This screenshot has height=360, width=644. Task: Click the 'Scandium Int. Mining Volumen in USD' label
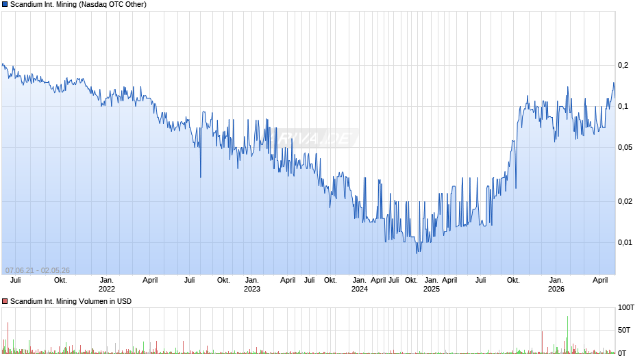[71, 301]
